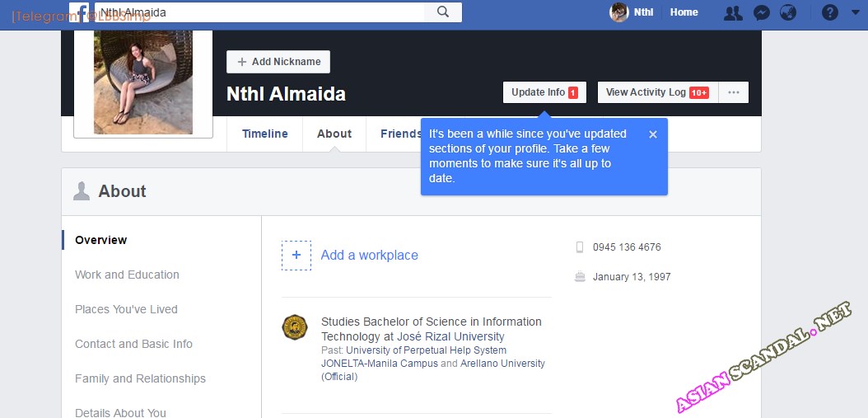The image size is (868, 418).
Task: Click the mobile phone icon
Action: [580, 247]
